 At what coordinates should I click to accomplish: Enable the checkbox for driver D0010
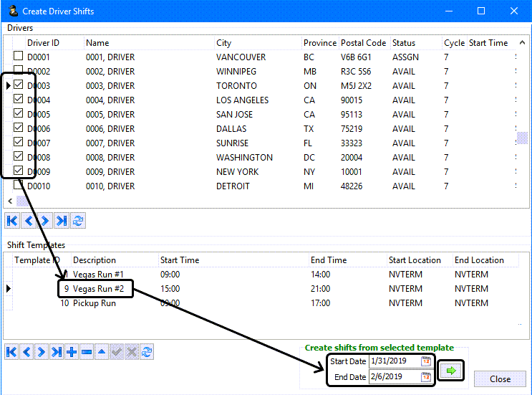19,186
